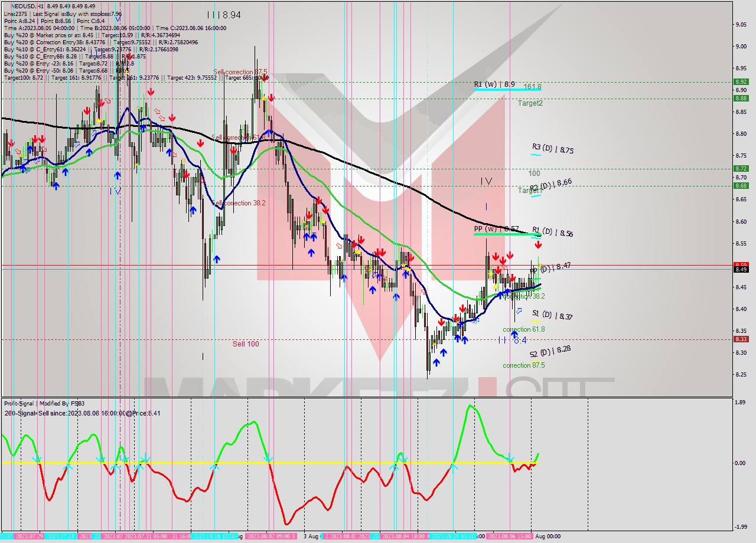Click the 'R2 (D) | 8.66' pivot label
This screenshot has height=543, width=756.
click(550, 185)
